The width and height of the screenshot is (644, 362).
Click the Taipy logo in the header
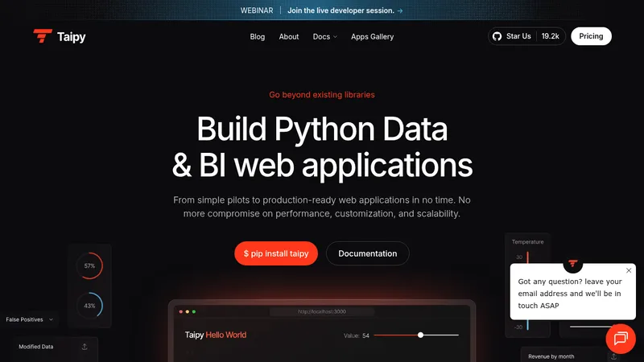(x=60, y=36)
